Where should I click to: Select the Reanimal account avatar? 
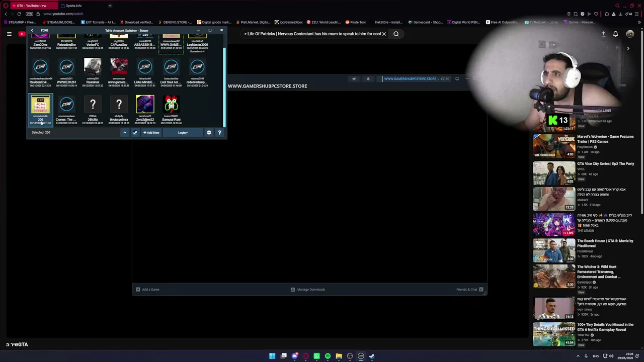tap(93, 67)
